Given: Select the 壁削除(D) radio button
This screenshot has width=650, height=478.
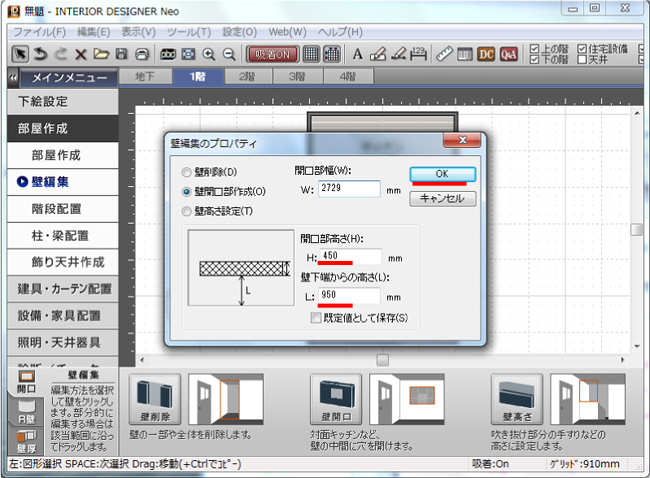Looking at the screenshot, I should [x=185, y=172].
